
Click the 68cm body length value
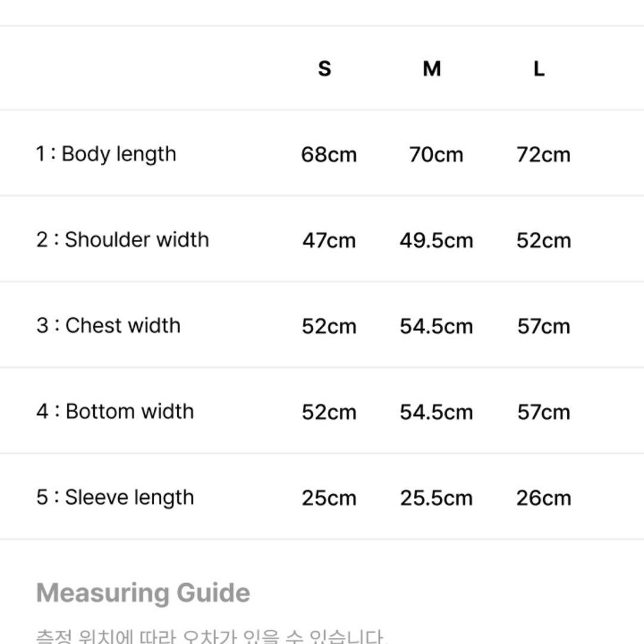point(329,155)
